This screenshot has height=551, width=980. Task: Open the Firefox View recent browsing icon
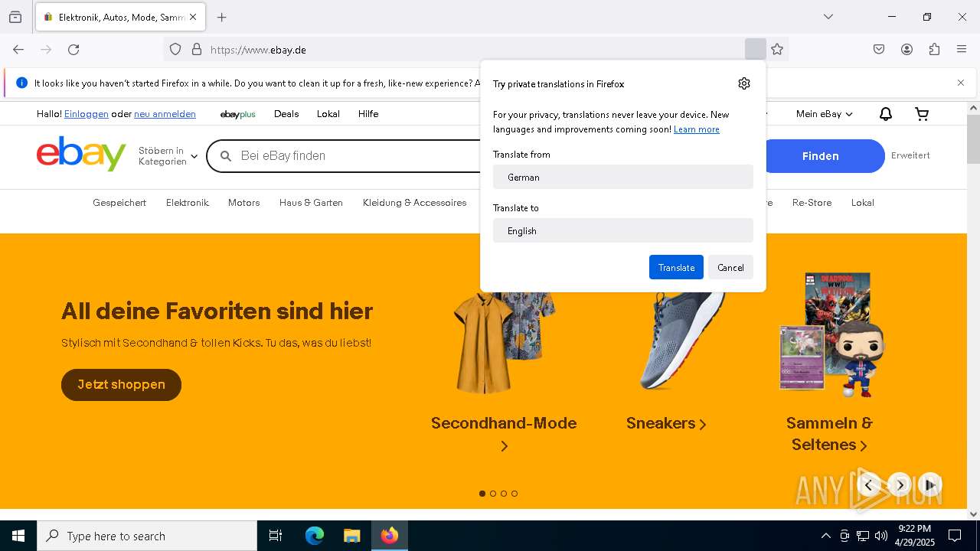pyautogui.click(x=15, y=17)
